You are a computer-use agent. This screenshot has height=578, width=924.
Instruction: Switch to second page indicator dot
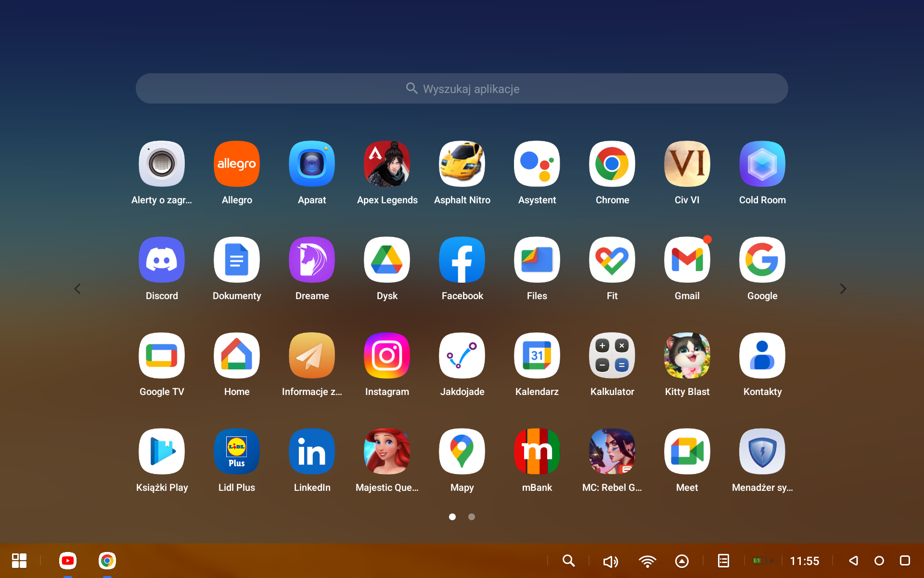point(472,517)
